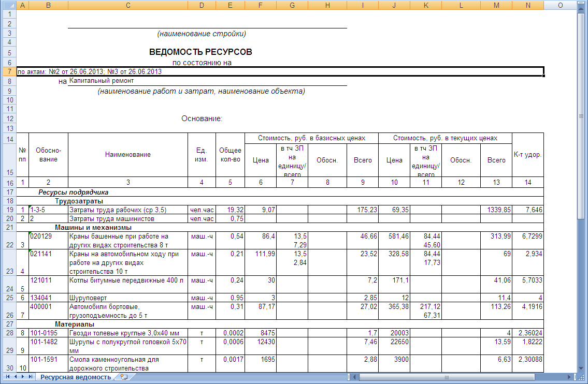Click the 'Автомобили бортовые' name cell
The image size is (588, 384).
click(128, 311)
